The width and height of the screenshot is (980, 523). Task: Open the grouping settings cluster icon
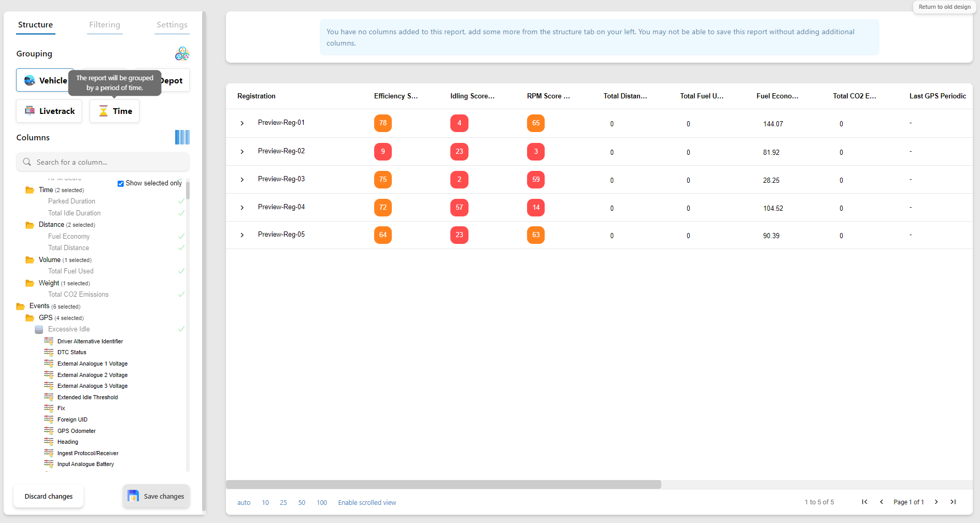pos(182,53)
